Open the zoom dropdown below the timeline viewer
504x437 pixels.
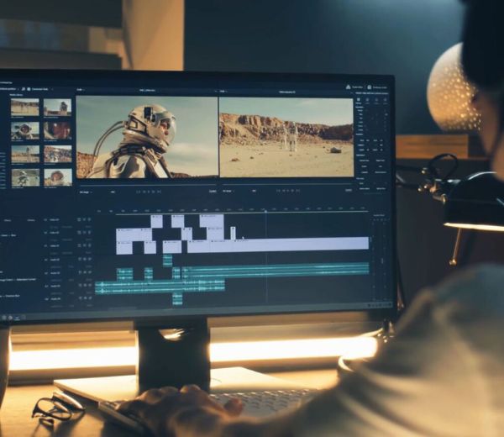(x=227, y=192)
